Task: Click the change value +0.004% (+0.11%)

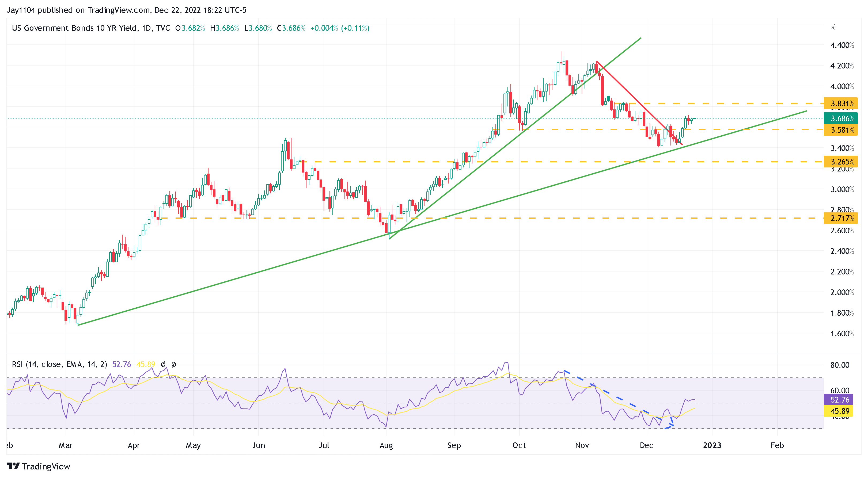Action: 340,28
